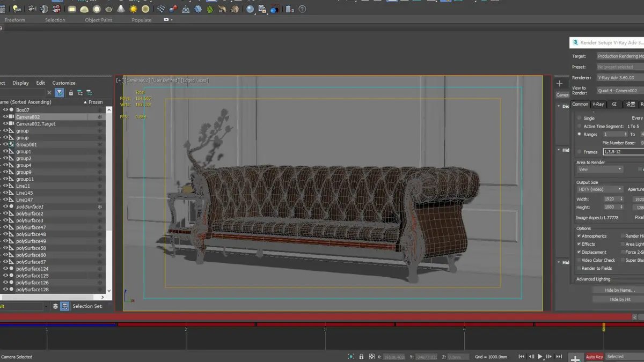Open the Area to Render View dropdown
The height and width of the screenshot is (362, 644).
pos(599,169)
